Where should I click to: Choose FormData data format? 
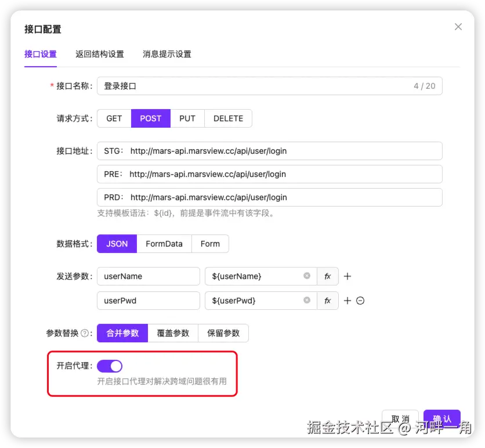tap(164, 244)
